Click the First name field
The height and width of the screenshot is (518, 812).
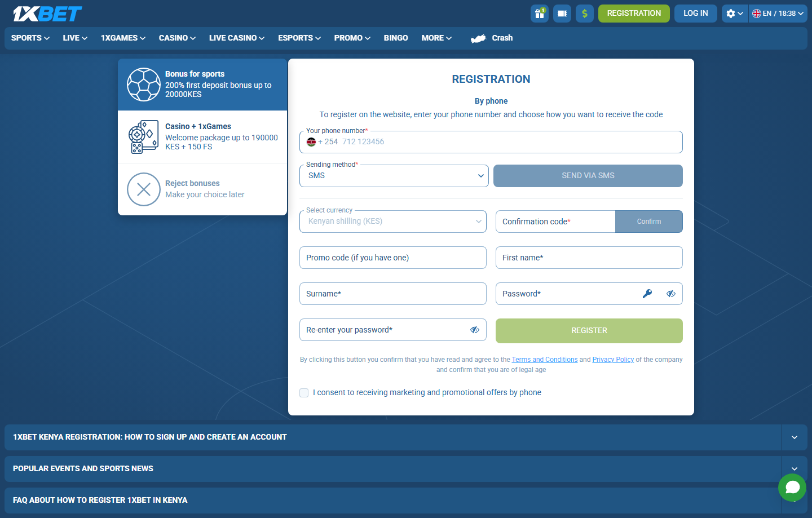pyautogui.click(x=589, y=258)
